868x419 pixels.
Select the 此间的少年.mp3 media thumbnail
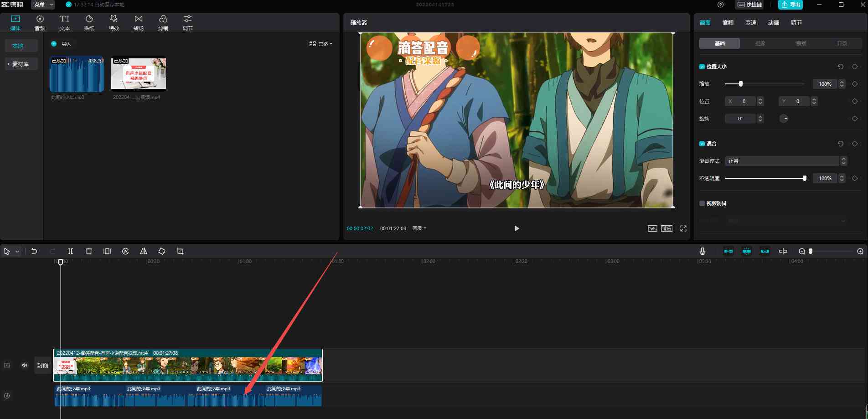[x=77, y=74]
